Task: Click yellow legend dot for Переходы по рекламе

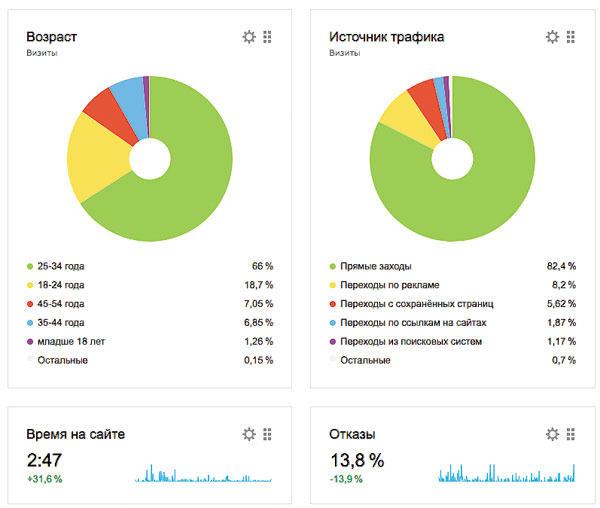Action: pos(333,285)
